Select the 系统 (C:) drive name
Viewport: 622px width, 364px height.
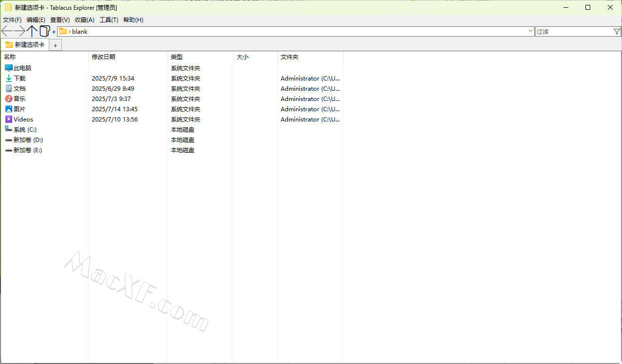point(25,130)
